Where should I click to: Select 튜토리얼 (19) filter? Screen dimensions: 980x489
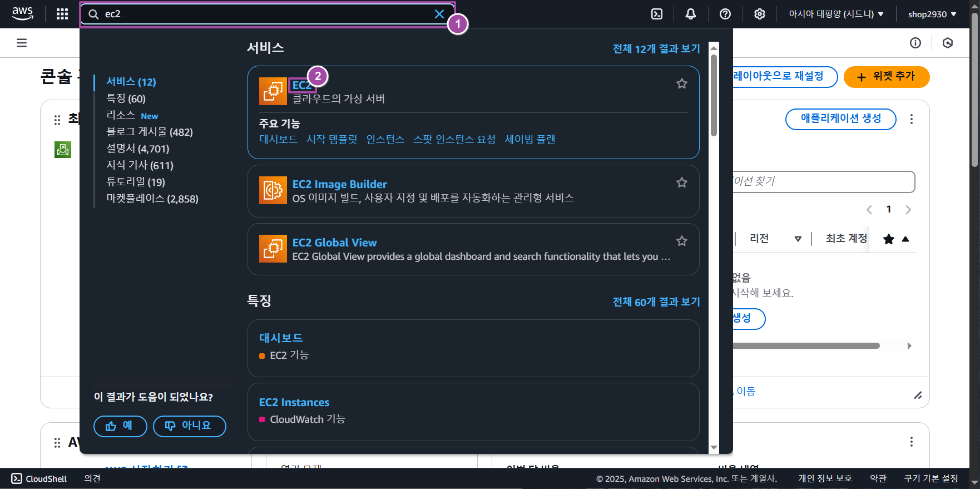pos(136,182)
